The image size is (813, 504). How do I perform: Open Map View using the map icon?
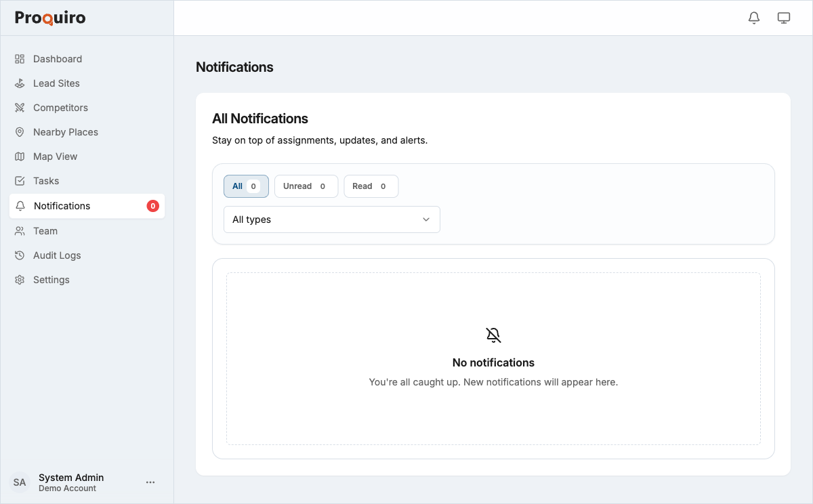click(x=20, y=156)
